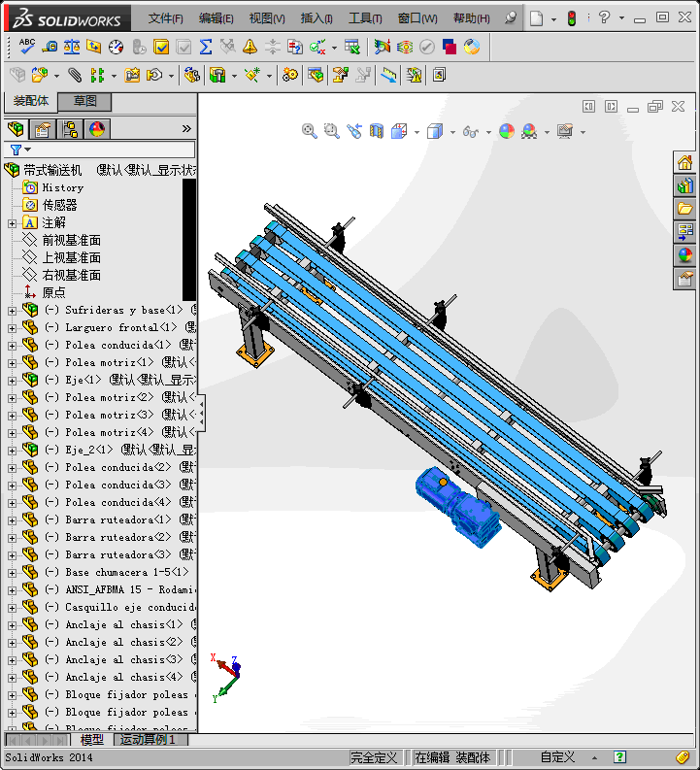Open the DisplayManager tab with color sphere
The height and width of the screenshot is (770, 700).
click(96, 129)
